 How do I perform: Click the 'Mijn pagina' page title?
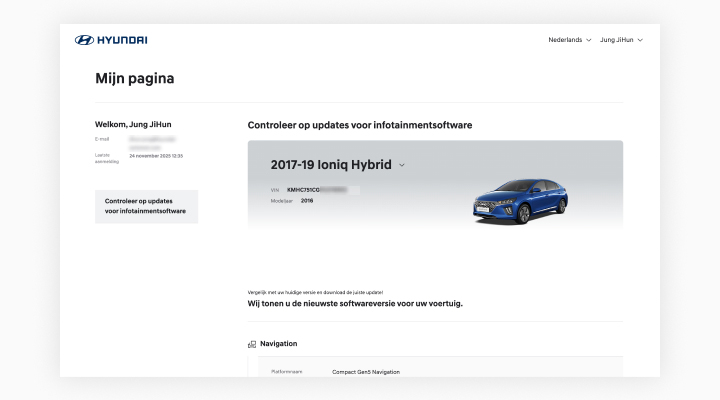coord(134,78)
